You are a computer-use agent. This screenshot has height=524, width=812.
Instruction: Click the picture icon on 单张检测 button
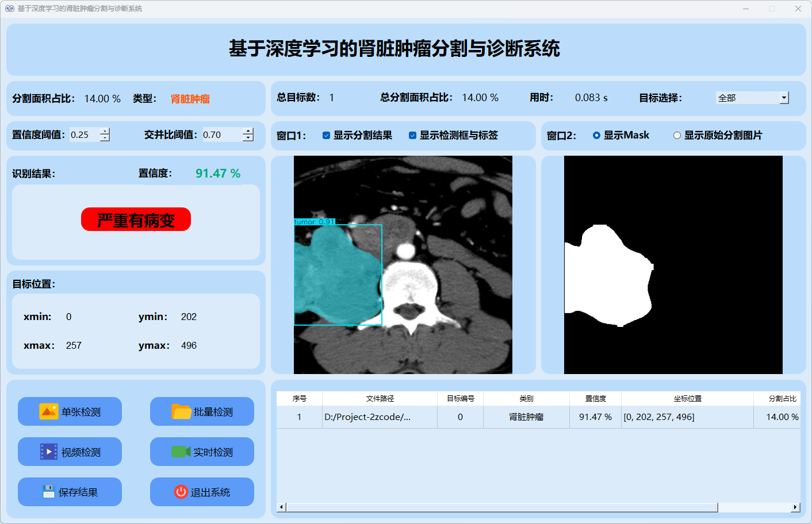[49, 411]
